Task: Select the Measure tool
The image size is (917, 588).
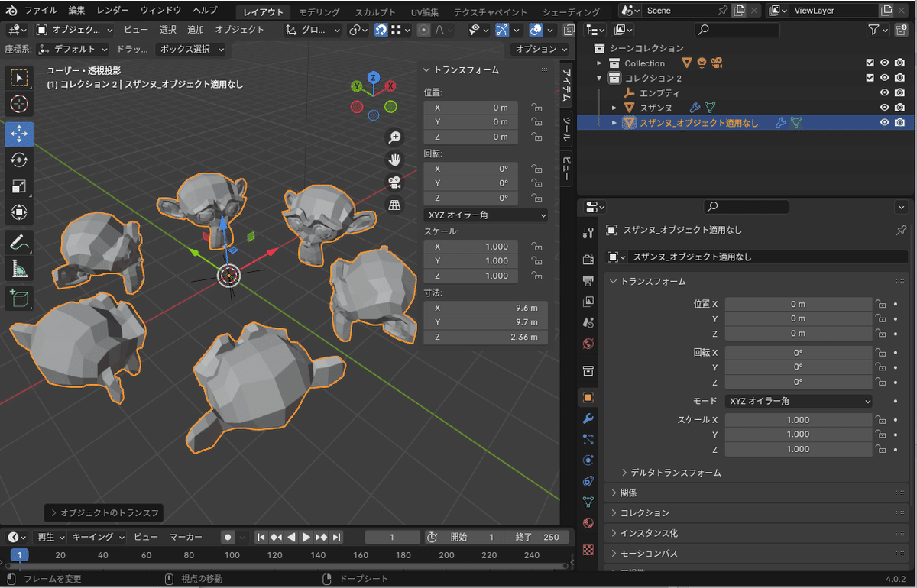Action: pos(19,269)
